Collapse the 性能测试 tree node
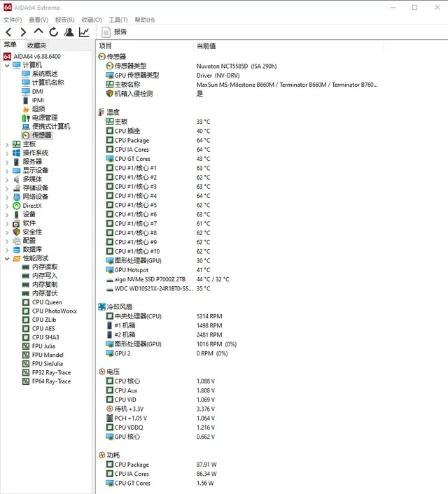The image size is (448, 494). click(x=7, y=258)
